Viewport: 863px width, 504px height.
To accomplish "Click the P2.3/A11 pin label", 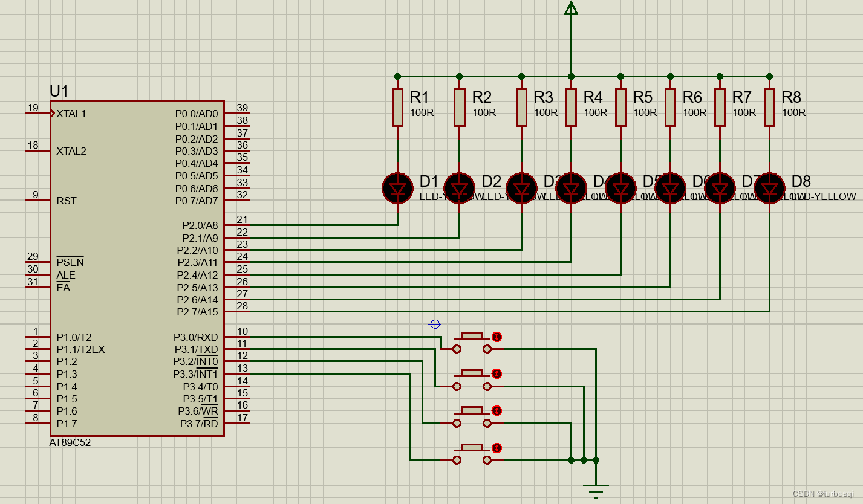I will [x=198, y=262].
